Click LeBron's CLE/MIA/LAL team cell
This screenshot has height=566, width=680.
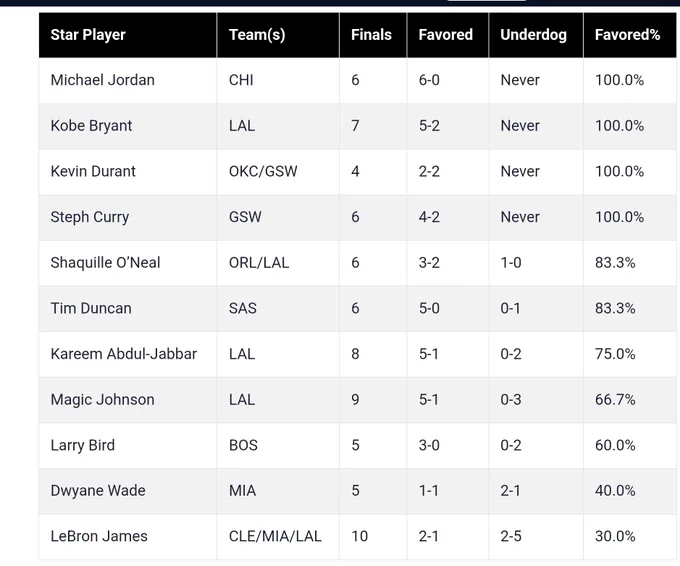pyautogui.click(x=278, y=537)
